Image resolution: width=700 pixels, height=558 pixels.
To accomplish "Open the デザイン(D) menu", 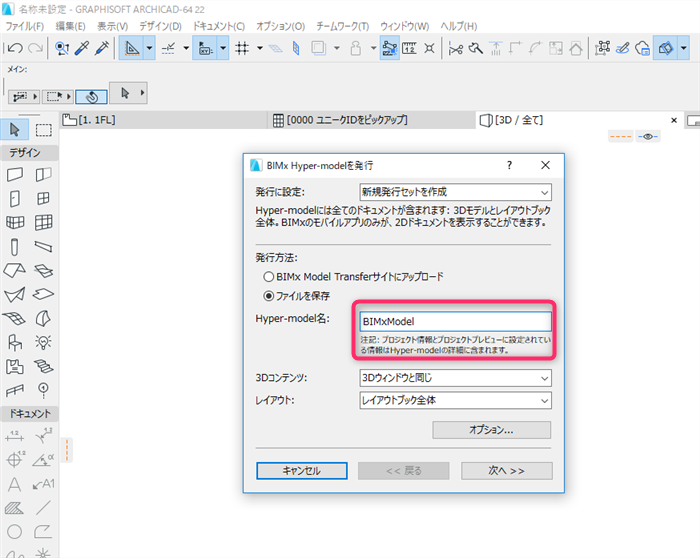I will click(x=160, y=26).
